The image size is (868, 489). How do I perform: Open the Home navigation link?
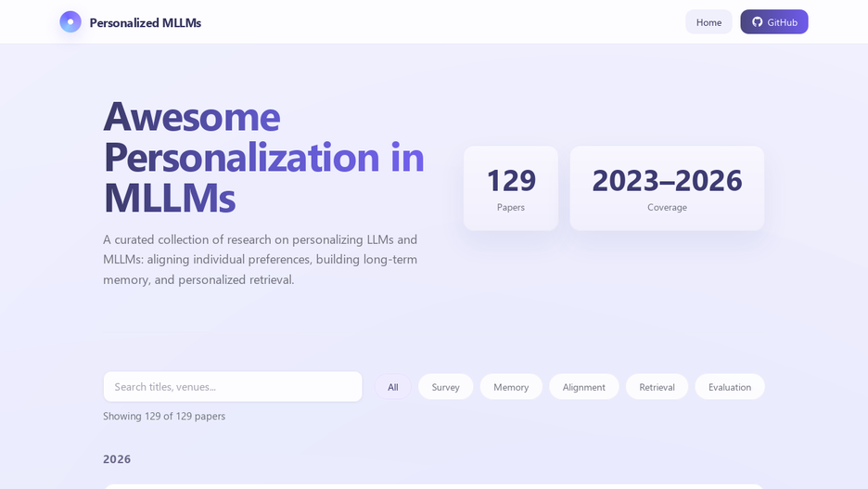point(708,22)
